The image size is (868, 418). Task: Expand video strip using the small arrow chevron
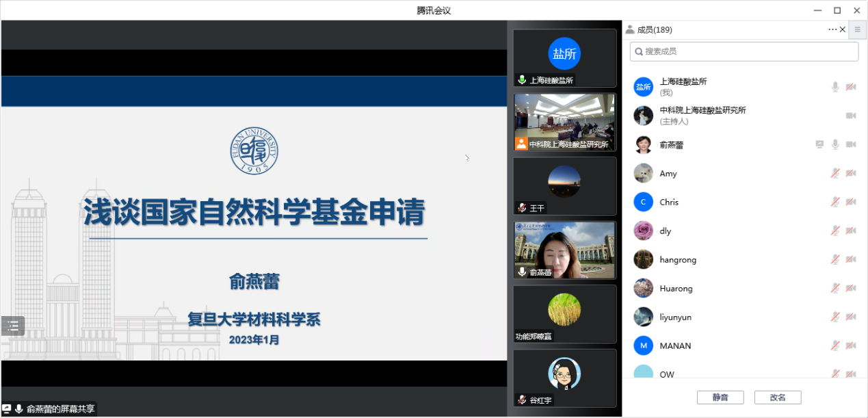click(x=467, y=158)
